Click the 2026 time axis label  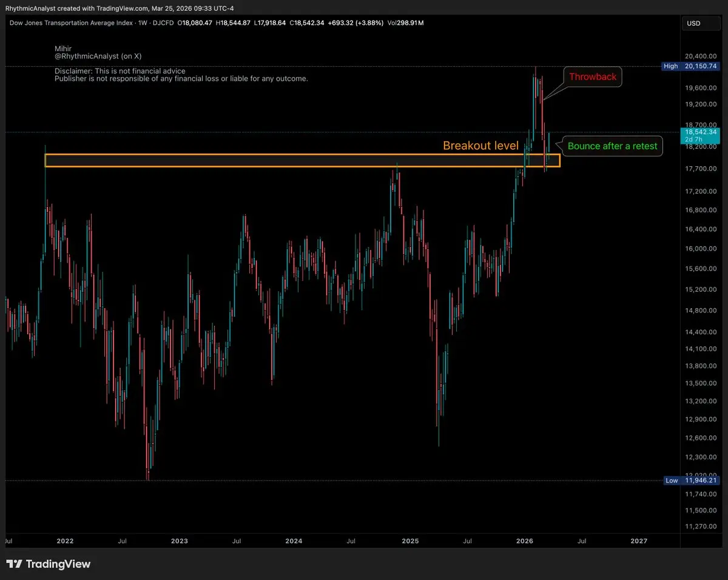pos(525,540)
